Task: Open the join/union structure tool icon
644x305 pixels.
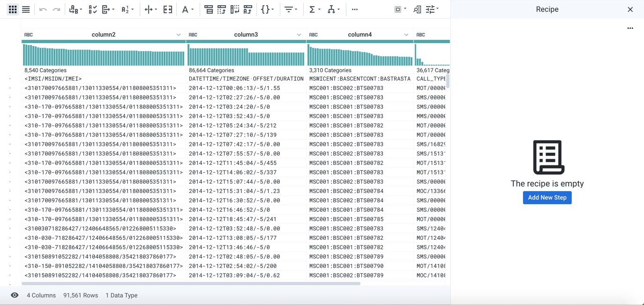Action: pos(331,9)
